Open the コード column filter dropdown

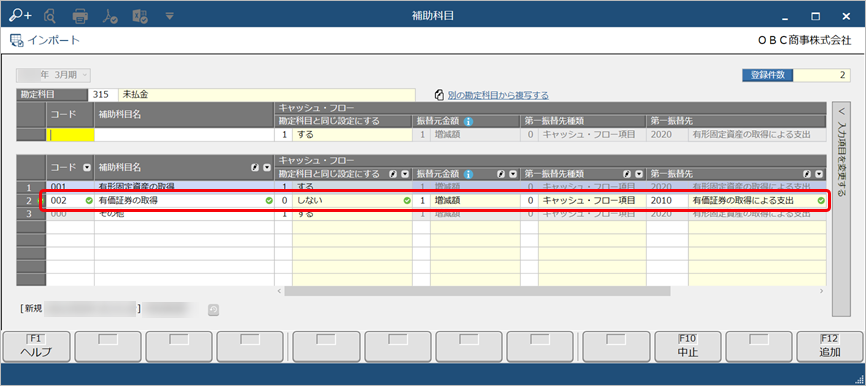[87, 167]
